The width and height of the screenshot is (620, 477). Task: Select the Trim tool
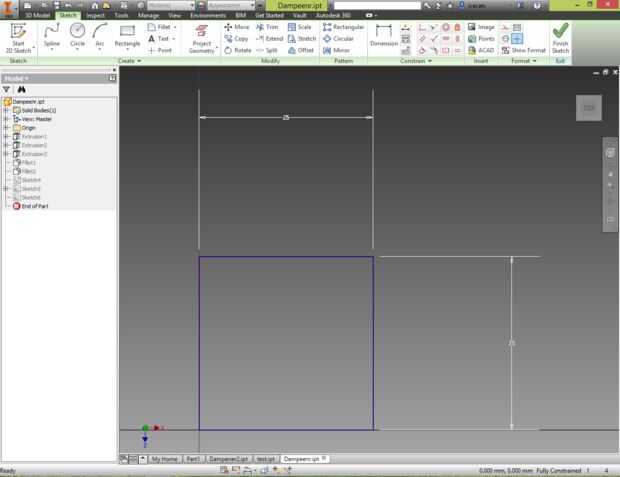click(267, 27)
